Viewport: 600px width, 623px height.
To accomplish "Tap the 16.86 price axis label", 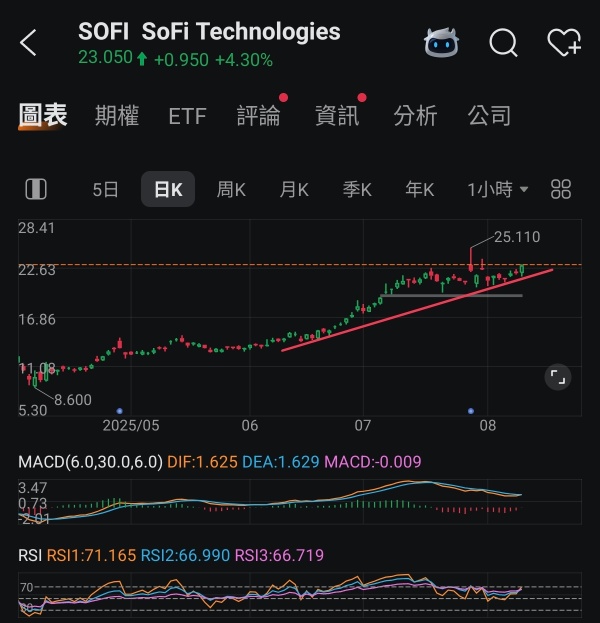I will click(x=37, y=319).
